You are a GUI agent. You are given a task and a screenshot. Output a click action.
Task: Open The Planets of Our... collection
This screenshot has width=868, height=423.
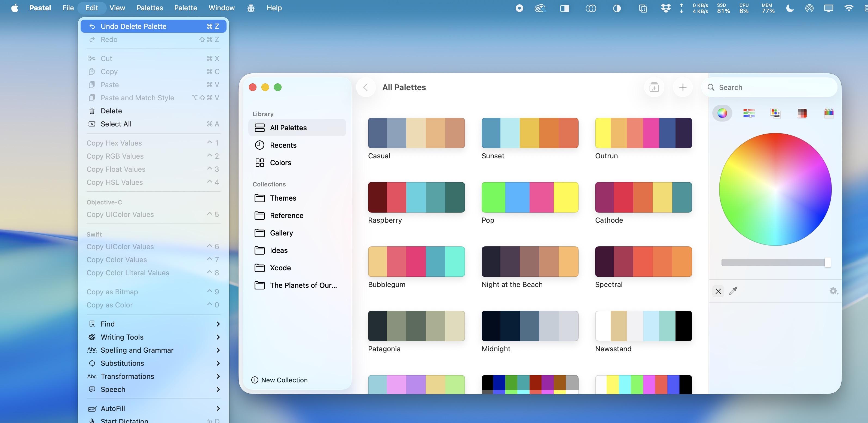297,285
